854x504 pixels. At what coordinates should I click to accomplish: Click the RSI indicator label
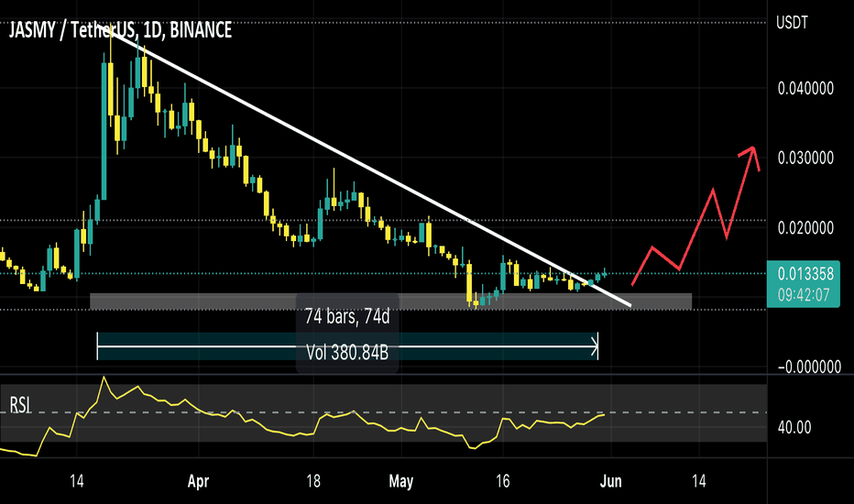[20, 405]
